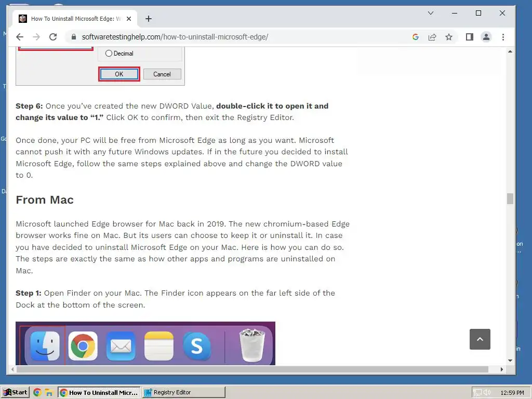Open the file explorer quick launch icon

click(x=49, y=393)
